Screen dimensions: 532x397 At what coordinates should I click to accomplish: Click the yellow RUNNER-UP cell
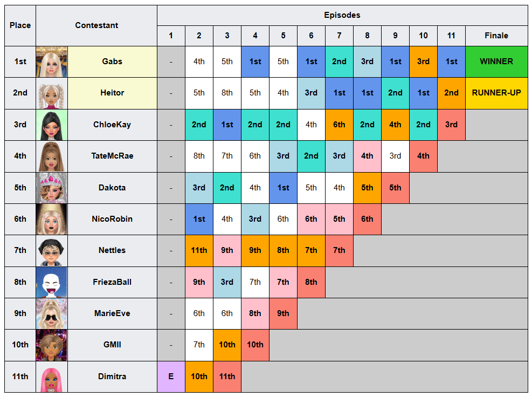point(496,93)
